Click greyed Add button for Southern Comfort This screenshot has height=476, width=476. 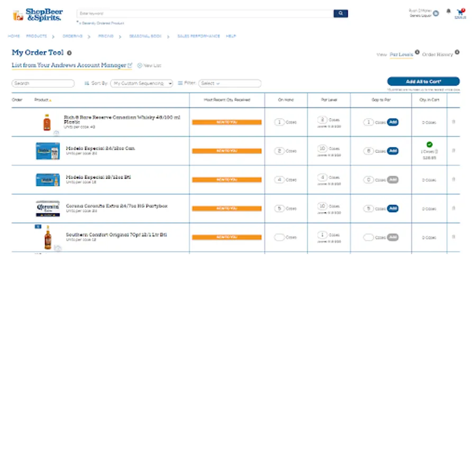coord(393,237)
